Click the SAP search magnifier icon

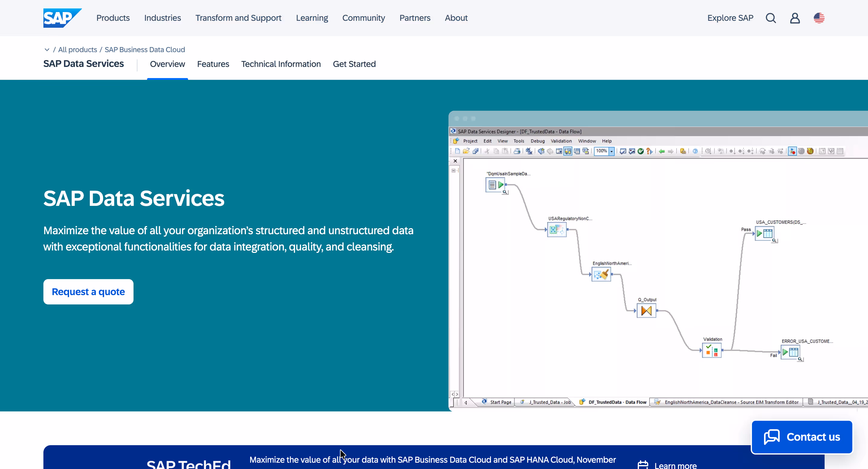[x=771, y=18]
